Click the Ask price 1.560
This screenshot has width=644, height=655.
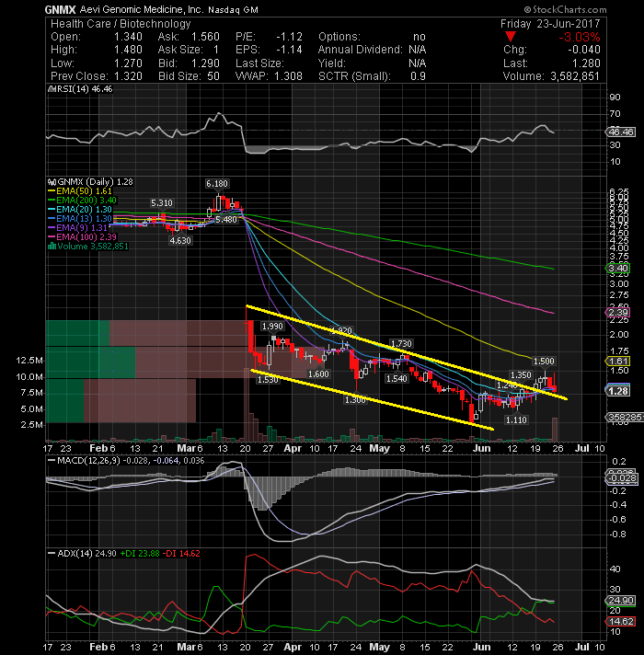coord(205,37)
